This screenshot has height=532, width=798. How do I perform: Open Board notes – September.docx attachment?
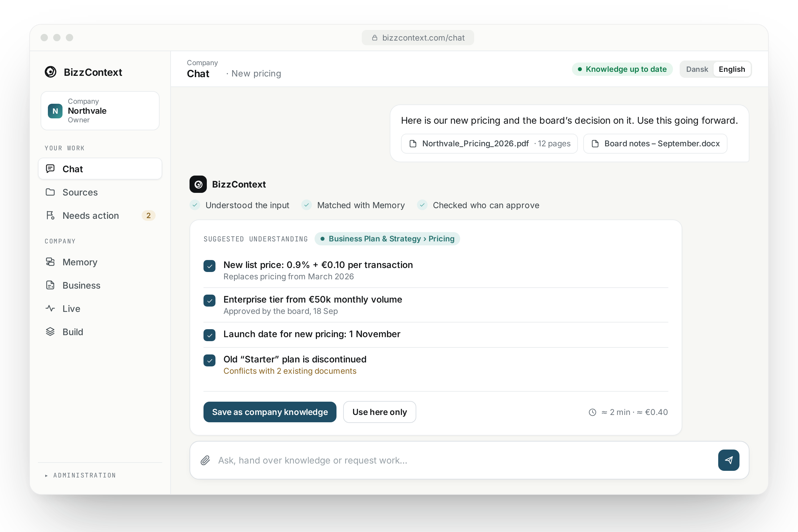pyautogui.click(x=655, y=144)
